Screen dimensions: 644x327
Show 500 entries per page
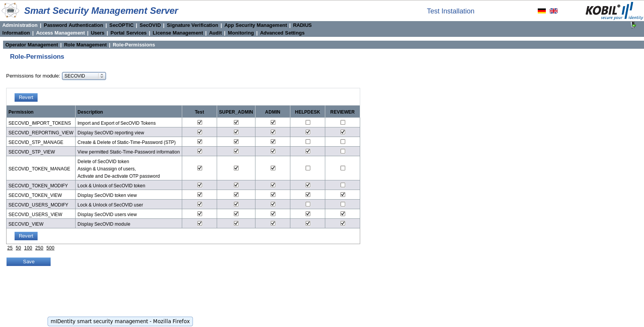point(50,248)
